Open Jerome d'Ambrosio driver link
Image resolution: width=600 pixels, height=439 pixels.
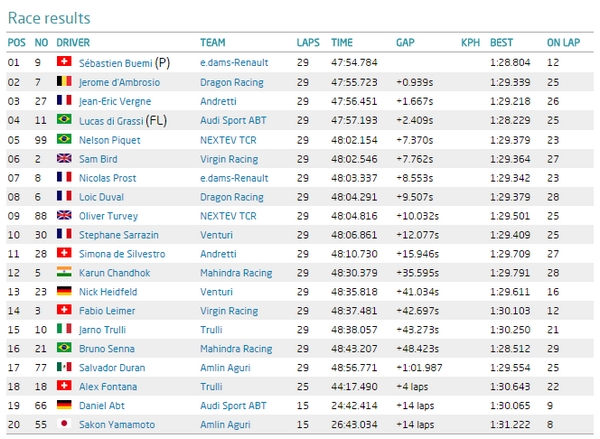119,82
